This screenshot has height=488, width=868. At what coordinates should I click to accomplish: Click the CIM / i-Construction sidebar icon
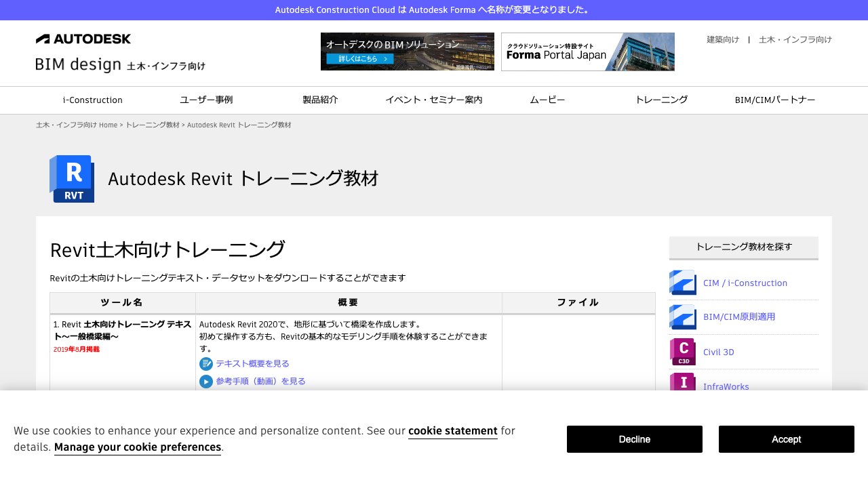pyautogui.click(x=683, y=283)
